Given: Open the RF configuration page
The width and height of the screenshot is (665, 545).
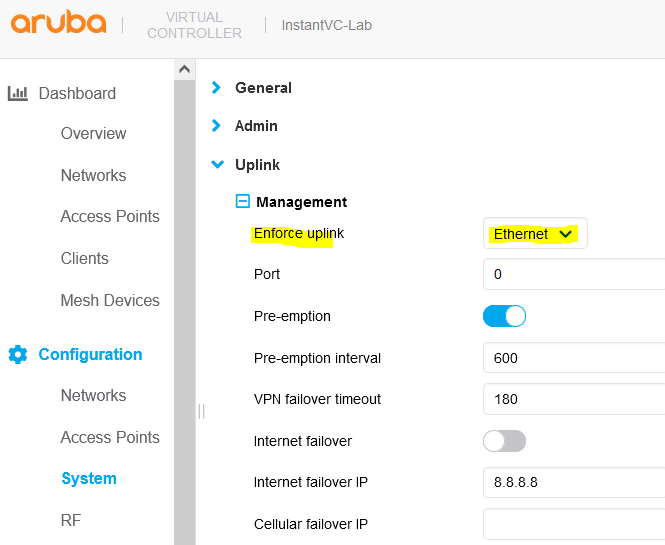Looking at the screenshot, I should [x=72, y=520].
